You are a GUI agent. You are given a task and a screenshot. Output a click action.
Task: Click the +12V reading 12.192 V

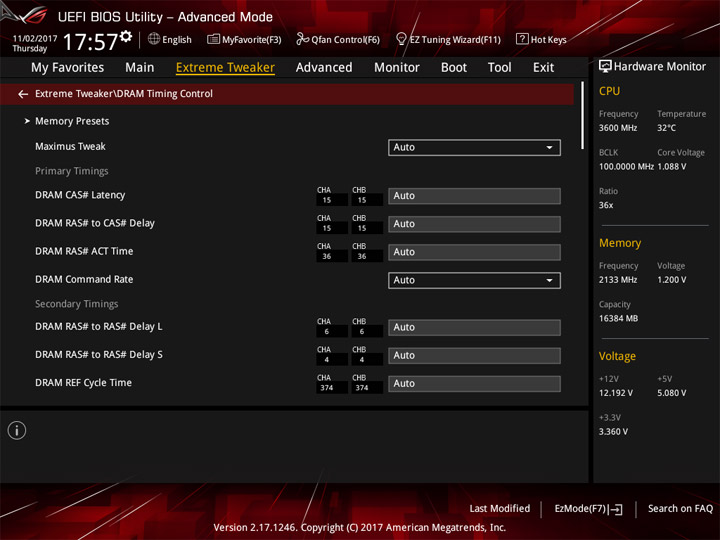(x=616, y=393)
